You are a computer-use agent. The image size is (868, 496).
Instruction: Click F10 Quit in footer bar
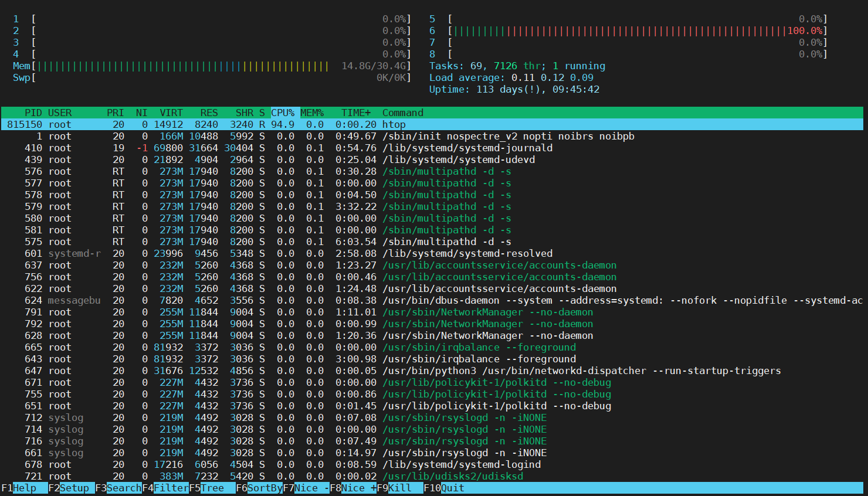[x=444, y=488]
